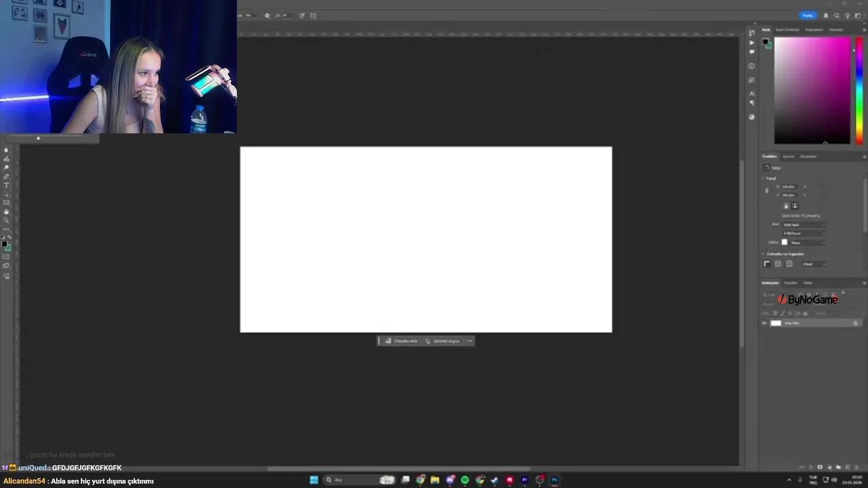868x488 pixels.
Task: Click the link width-height chain icon in Properties
Action: 766,190
